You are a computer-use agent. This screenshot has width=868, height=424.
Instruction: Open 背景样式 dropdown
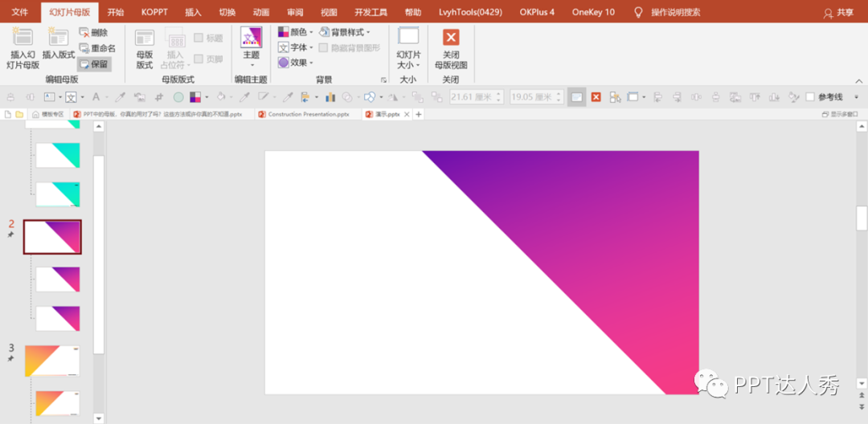(345, 33)
